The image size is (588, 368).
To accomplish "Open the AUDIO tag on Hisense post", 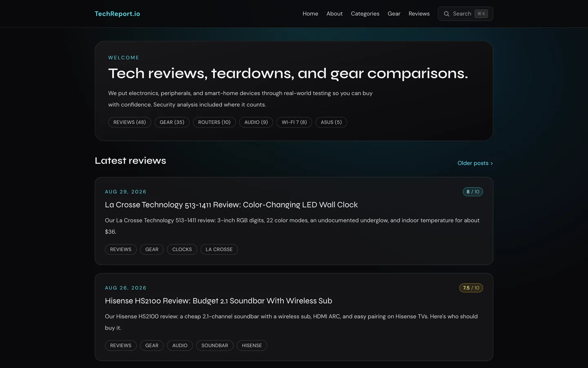I will point(180,346).
